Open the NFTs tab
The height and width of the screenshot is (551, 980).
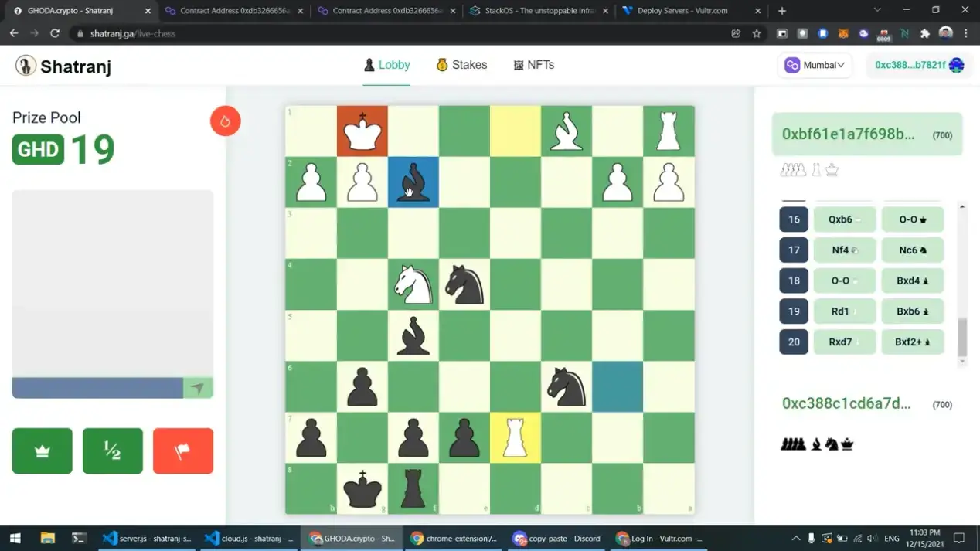point(533,66)
